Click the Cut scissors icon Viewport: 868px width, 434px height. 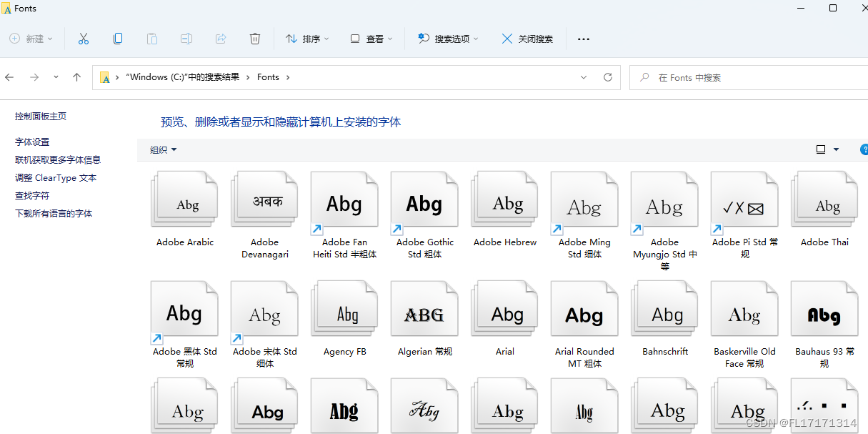pyautogui.click(x=84, y=39)
